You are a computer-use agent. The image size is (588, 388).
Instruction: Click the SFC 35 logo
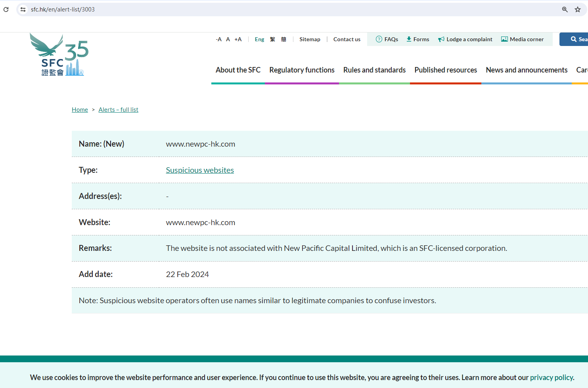pyautogui.click(x=59, y=55)
